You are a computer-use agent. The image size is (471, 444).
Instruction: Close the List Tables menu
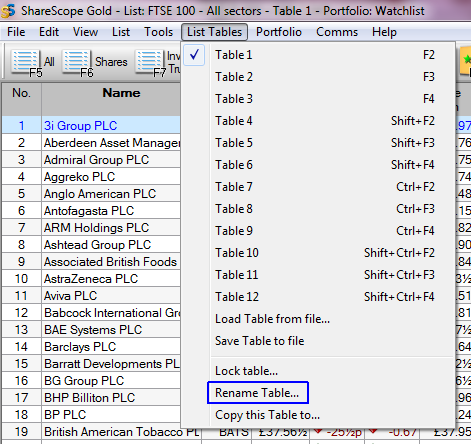coord(214,32)
